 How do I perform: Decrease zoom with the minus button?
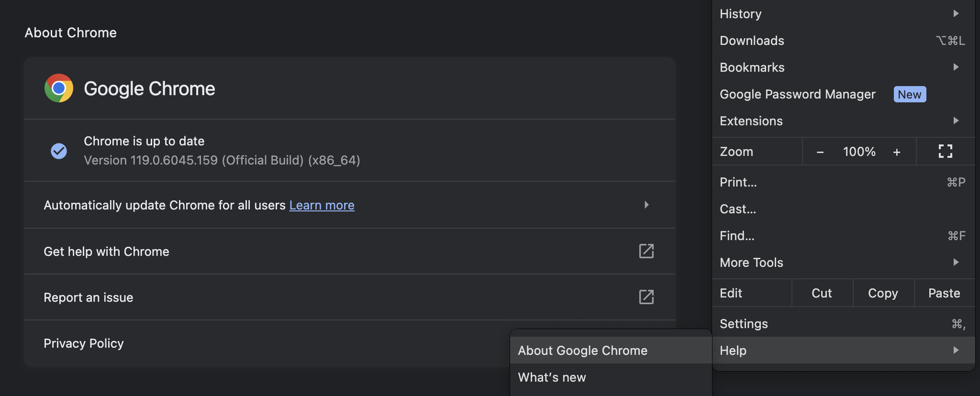[x=820, y=152]
